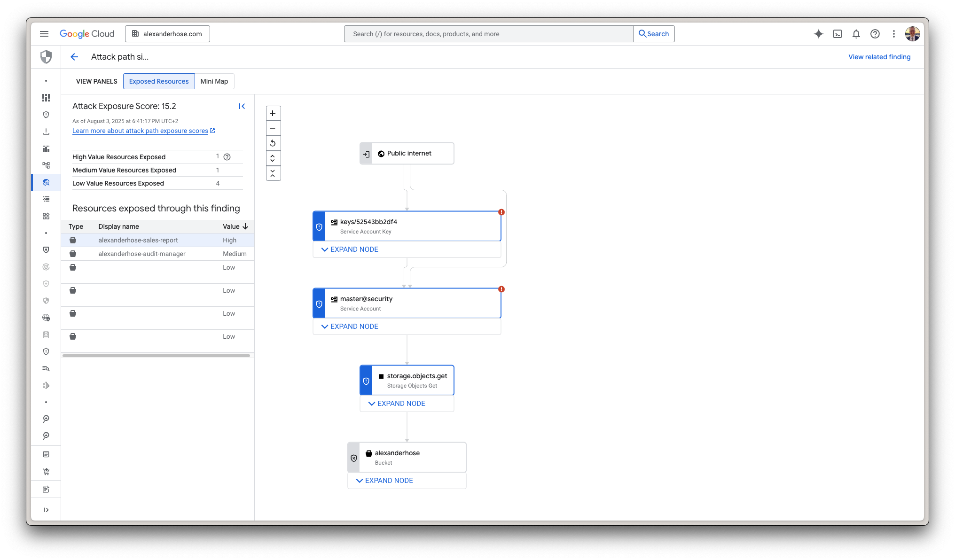Open the help question mark icon
Viewport: 955px width, 560px height.
pyautogui.click(x=875, y=34)
